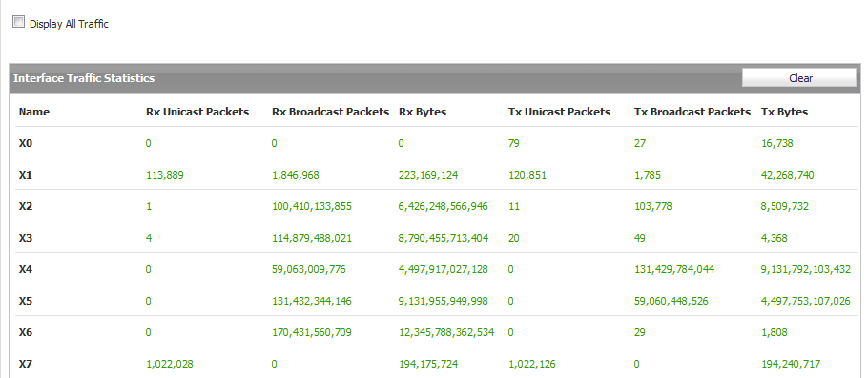Click X2 Rx Bytes value 6,426,248,566,946
This screenshot has width=868, height=378.
(x=443, y=207)
